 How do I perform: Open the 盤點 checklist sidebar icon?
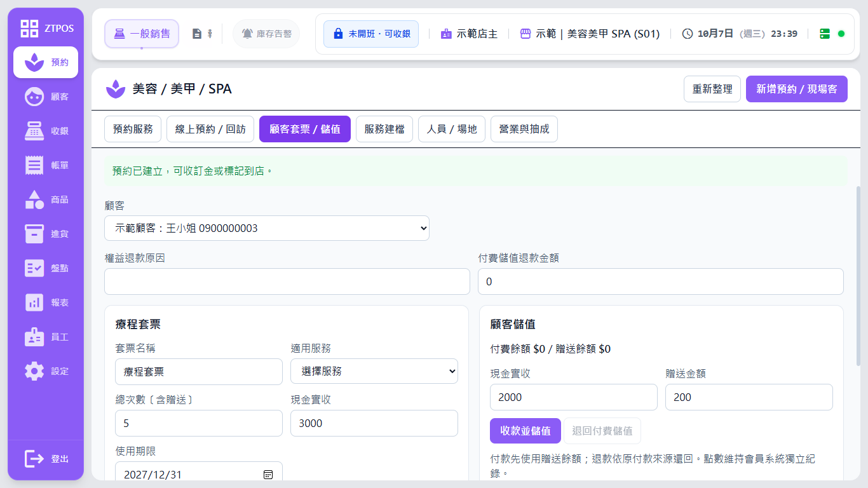[x=34, y=268]
